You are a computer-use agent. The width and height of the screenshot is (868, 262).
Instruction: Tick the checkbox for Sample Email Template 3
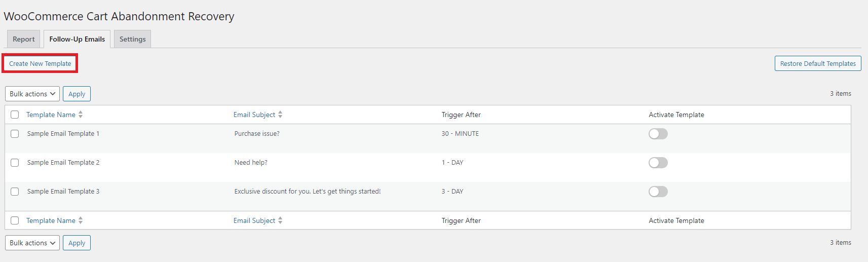coord(15,192)
